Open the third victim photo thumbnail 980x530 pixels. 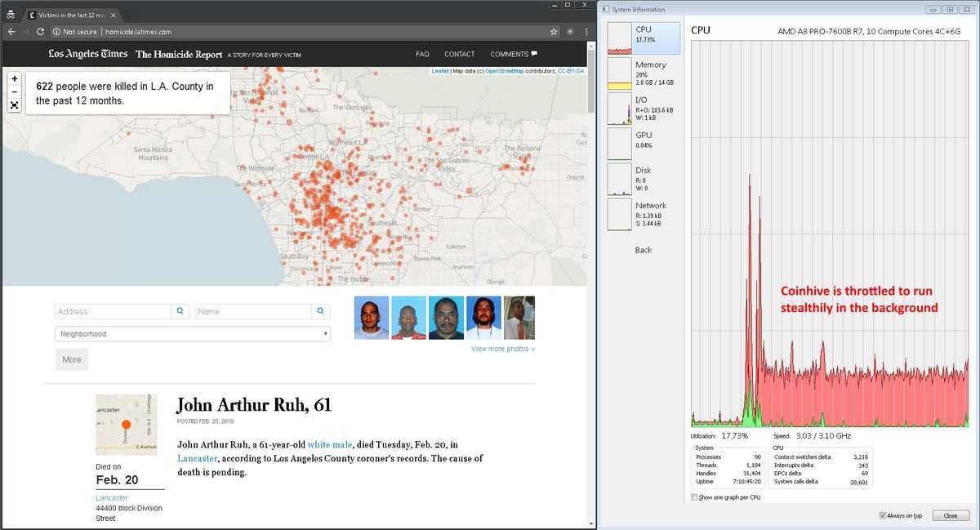click(446, 318)
